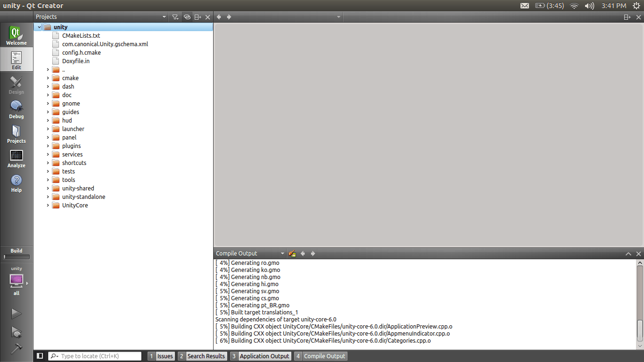644x362 pixels.
Task: Open the Wi-Fi network indicator
Action: [574, 6]
